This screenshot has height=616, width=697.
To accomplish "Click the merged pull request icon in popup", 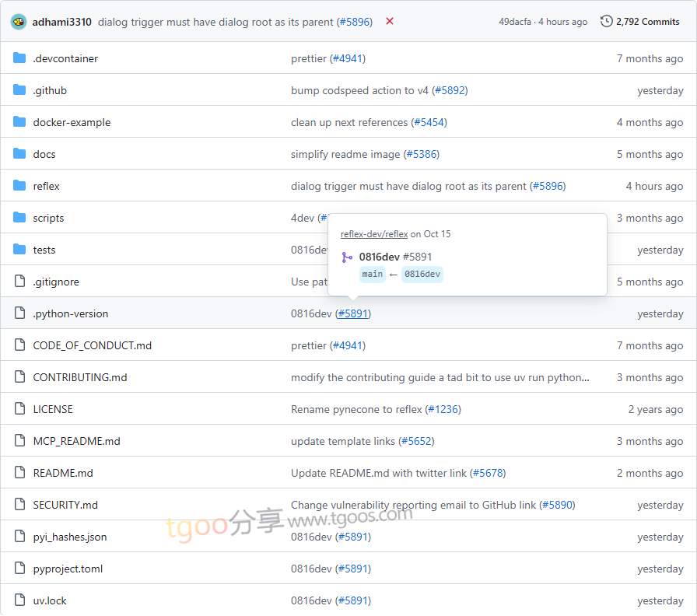I will (347, 257).
